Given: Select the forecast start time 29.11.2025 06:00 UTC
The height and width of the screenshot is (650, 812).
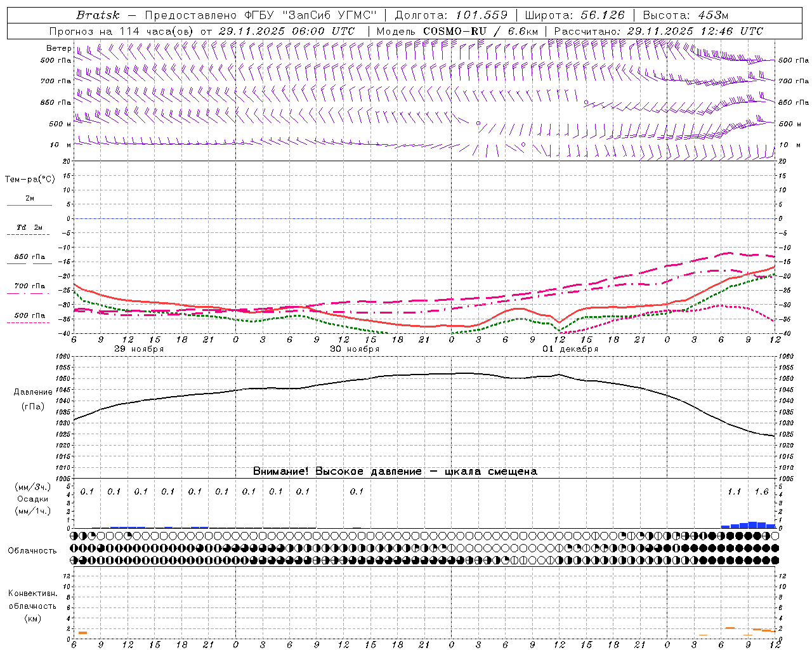Looking at the screenshot, I should pos(285,31).
